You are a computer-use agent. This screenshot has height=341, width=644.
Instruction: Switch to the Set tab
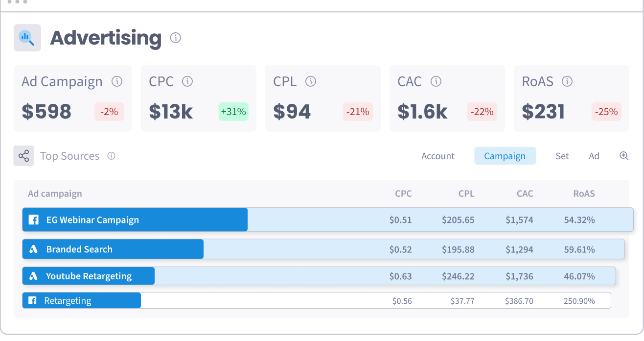click(562, 156)
